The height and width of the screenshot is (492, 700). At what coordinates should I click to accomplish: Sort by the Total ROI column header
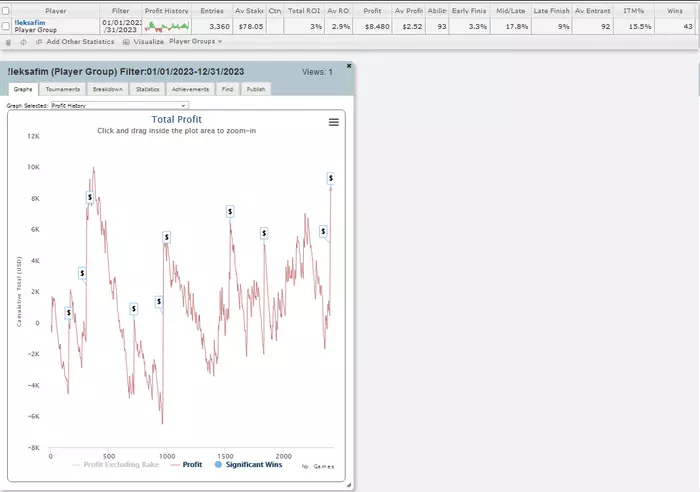click(304, 11)
